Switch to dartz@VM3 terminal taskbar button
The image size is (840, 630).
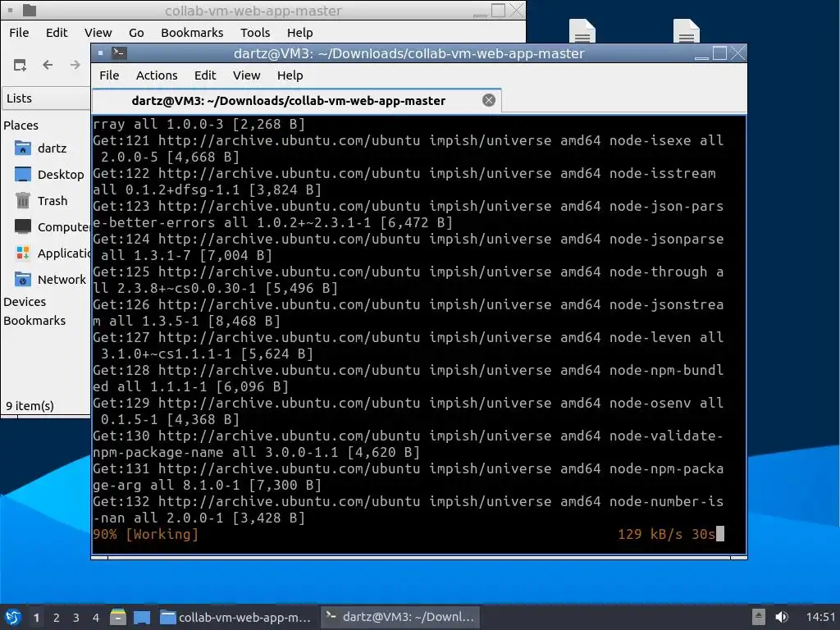coord(400,617)
